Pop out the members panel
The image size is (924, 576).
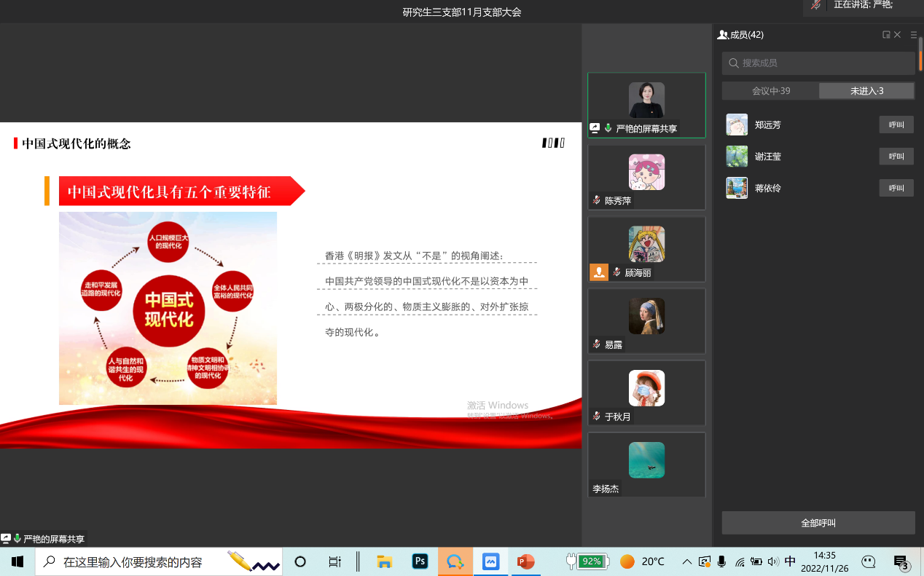coord(886,34)
